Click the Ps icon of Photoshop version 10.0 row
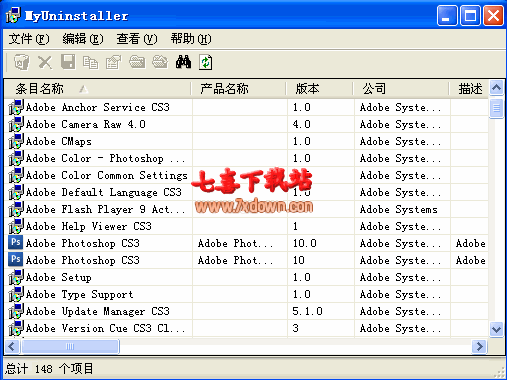The height and width of the screenshot is (380, 507). point(16,242)
